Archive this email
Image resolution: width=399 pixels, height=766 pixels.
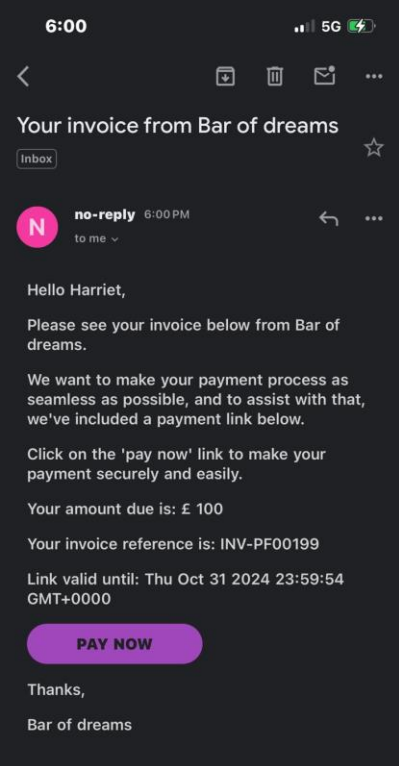click(x=225, y=76)
